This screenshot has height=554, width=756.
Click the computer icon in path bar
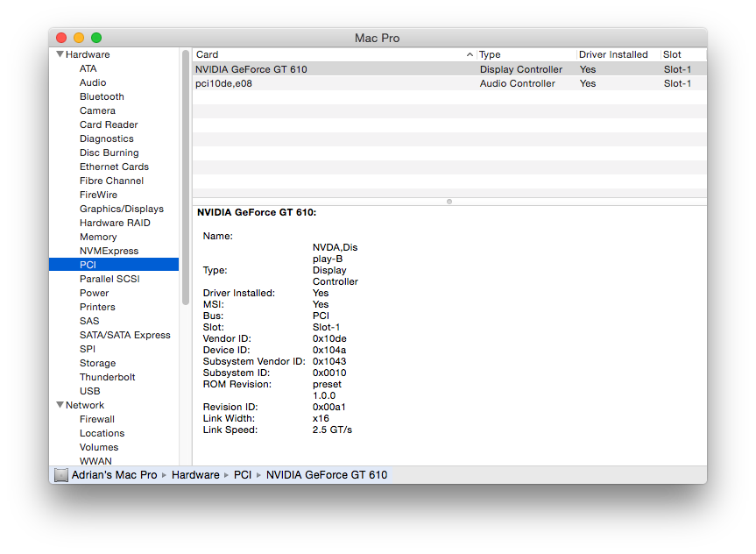[x=61, y=475]
